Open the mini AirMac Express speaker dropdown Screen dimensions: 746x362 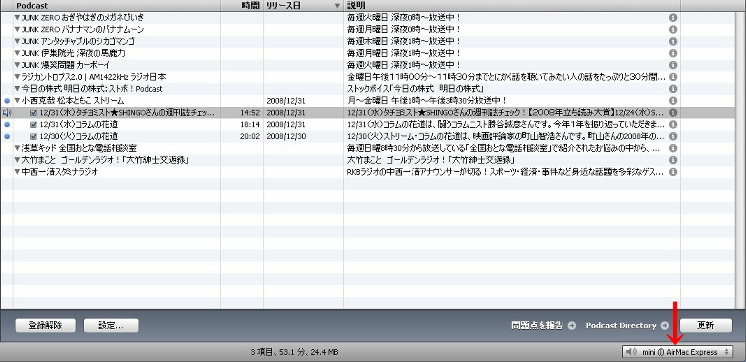(x=677, y=352)
